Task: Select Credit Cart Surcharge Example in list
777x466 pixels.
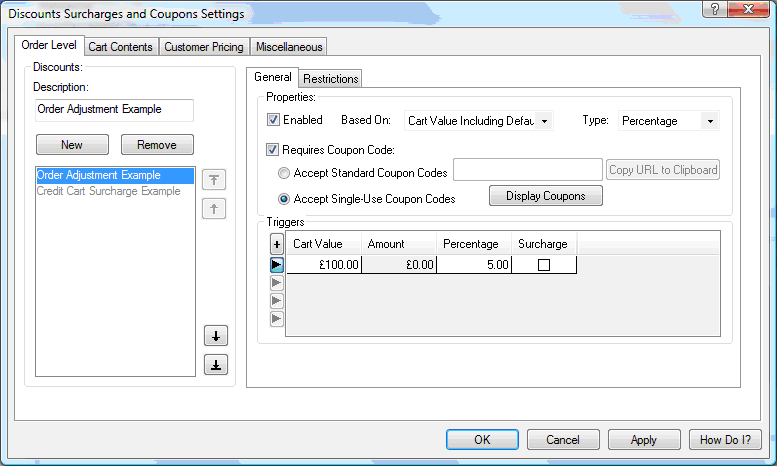Action: (109, 190)
